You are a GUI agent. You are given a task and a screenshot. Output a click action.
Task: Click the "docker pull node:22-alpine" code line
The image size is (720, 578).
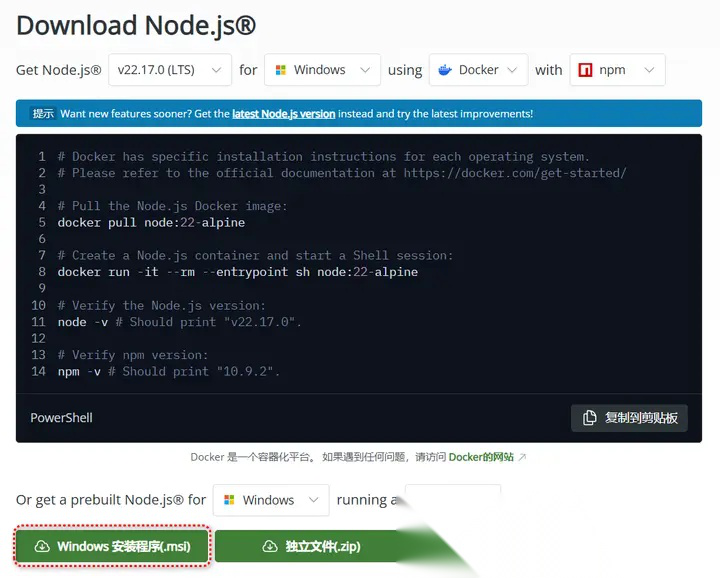point(151,223)
